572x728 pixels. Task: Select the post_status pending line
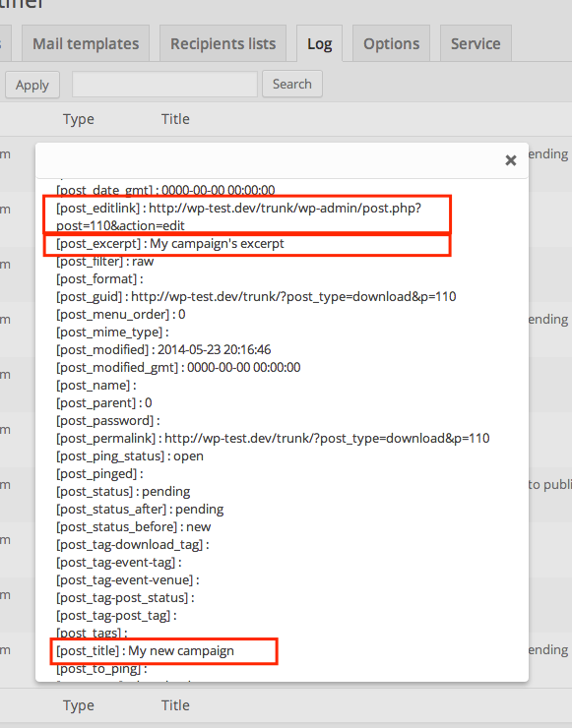(x=123, y=491)
